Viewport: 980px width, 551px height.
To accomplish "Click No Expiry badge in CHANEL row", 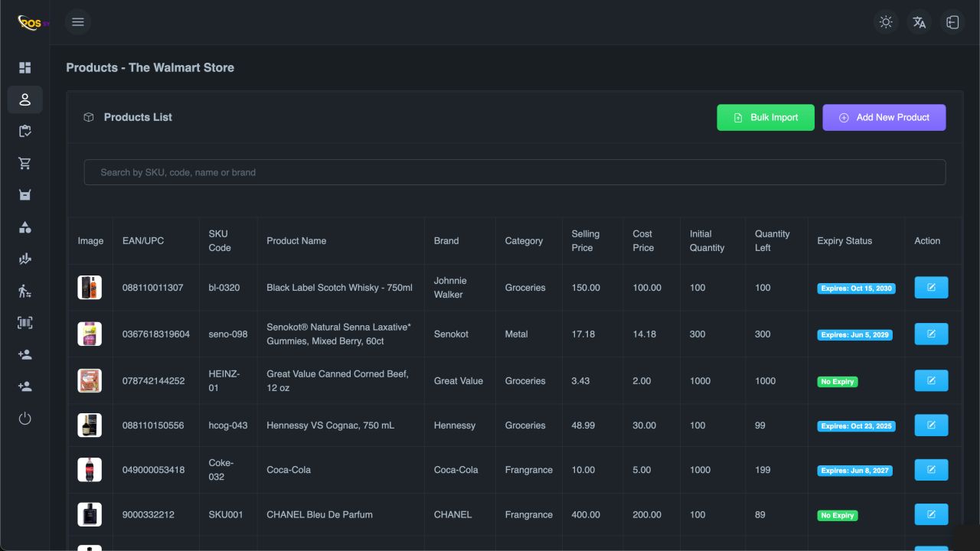I will (x=838, y=516).
